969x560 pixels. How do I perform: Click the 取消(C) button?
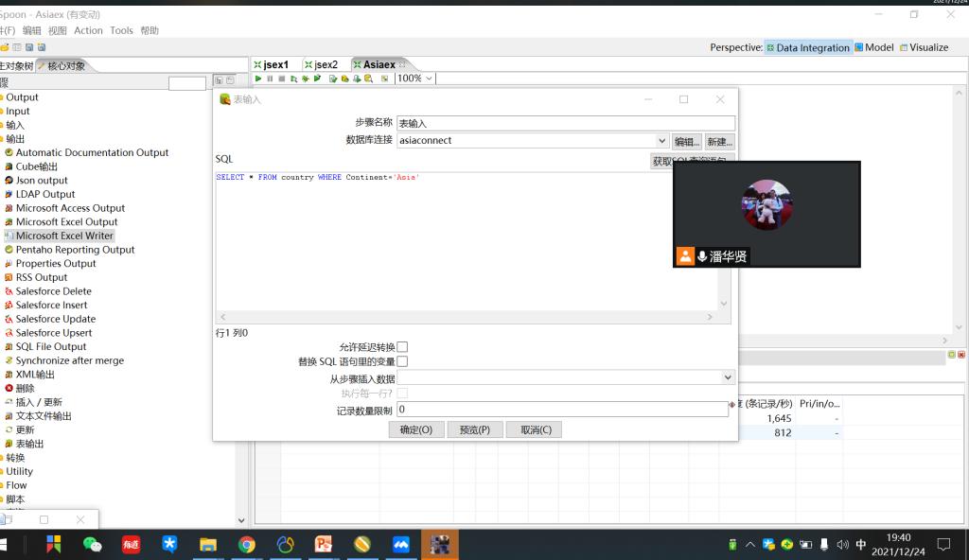tap(536, 429)
